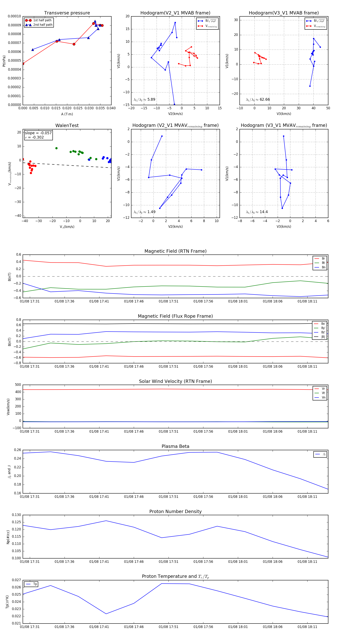Click the Bn legend entry in RTN magnetic field

coord(320,267)
